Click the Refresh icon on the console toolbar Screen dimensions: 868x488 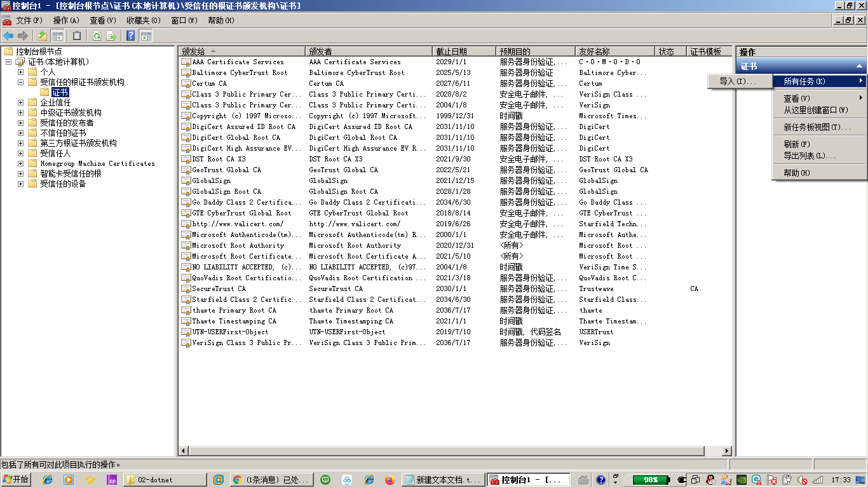pyautogui.click(x=97, y=36)
